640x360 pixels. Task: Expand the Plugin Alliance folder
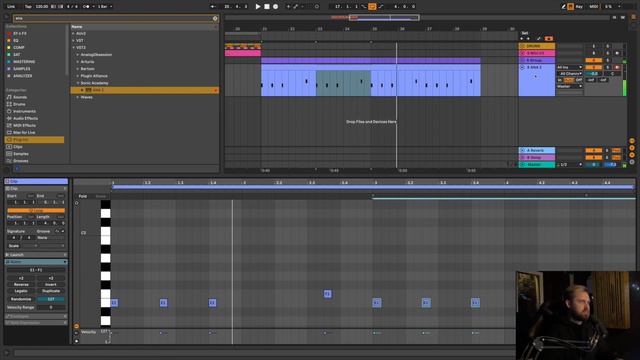tap(78, 76)
